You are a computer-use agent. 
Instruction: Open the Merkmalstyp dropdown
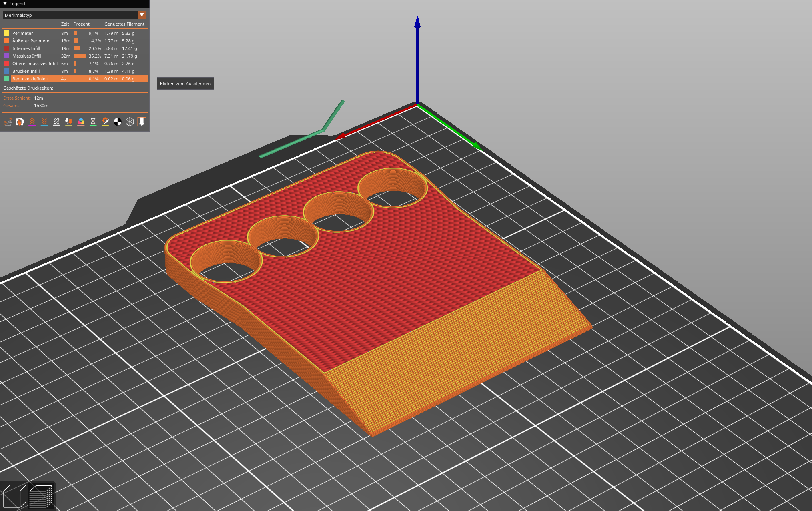142,15
